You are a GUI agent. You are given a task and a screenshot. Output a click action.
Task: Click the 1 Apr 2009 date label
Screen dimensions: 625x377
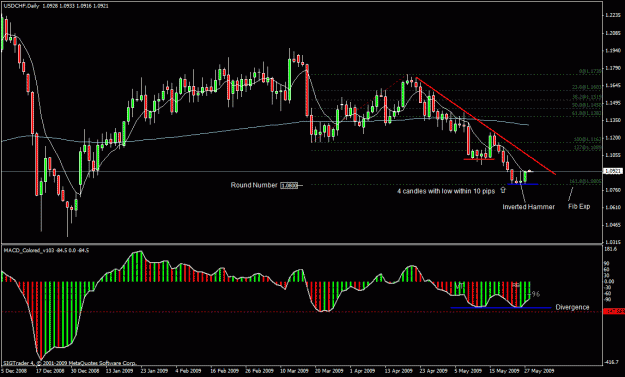tap(363, 371)
